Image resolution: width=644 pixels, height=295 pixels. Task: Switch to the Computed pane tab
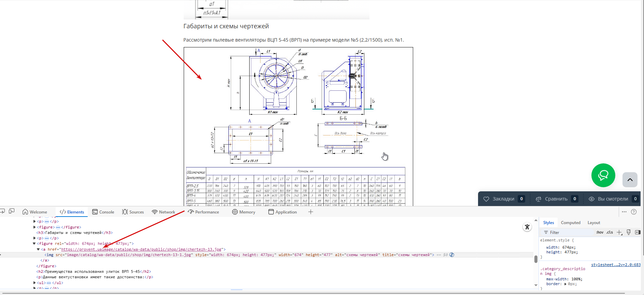tap(571, 223)
